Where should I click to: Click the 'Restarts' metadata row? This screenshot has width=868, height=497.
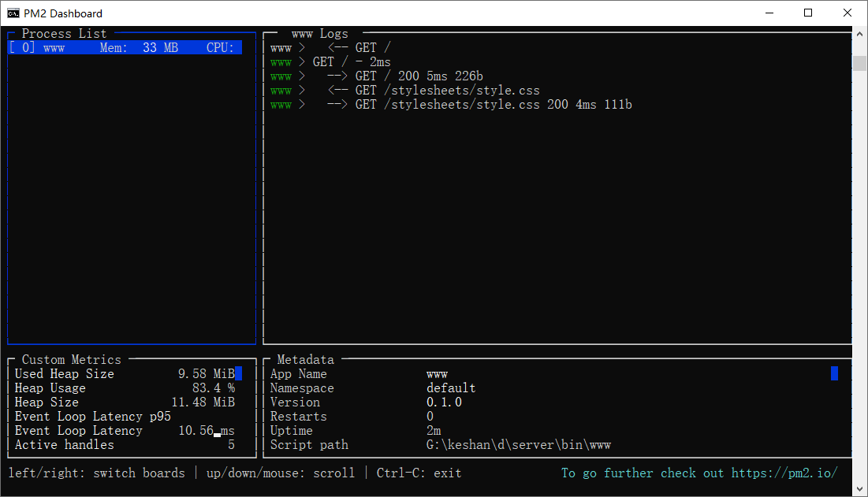(x=352, y=417)
